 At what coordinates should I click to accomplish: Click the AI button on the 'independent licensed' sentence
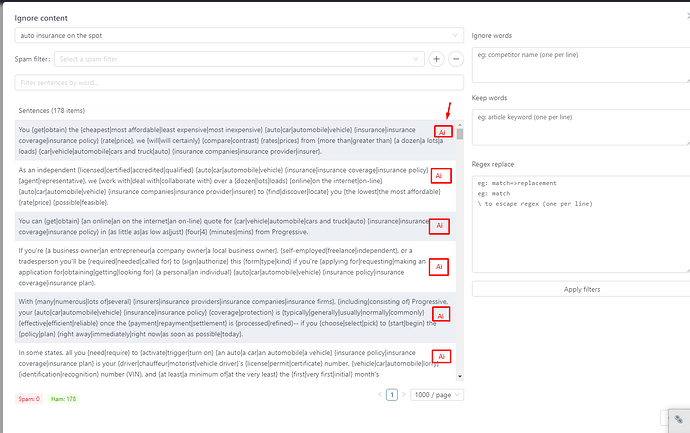coord(441,176)
